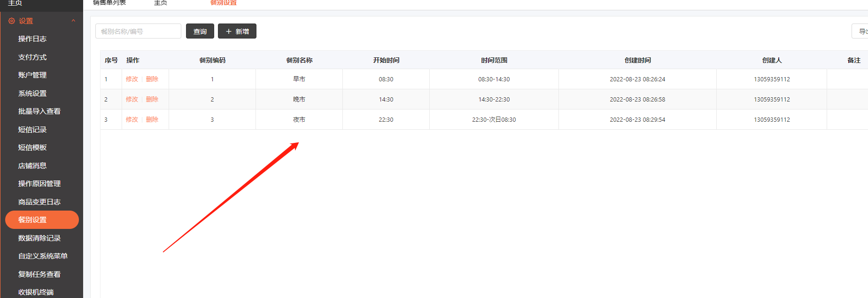The height and width of the screenshot is (298, 868).
Task: Open 商品变更日志 menu item
Action: coord(39,202)
